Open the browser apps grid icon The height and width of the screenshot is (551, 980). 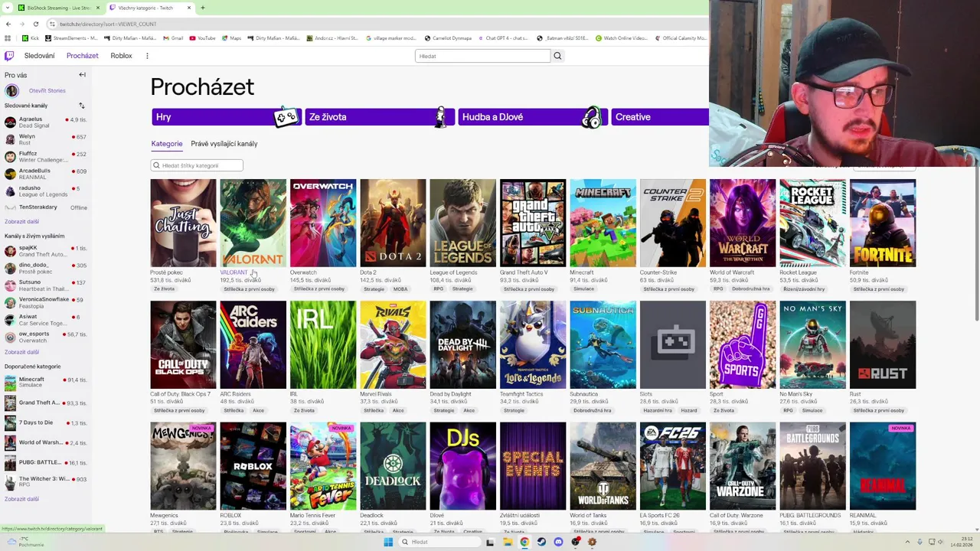8,37
